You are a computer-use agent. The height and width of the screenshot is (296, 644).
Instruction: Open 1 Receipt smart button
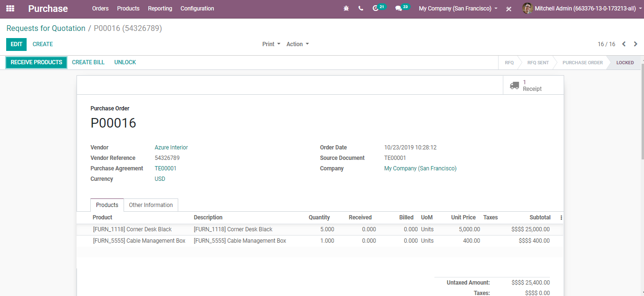533,86
